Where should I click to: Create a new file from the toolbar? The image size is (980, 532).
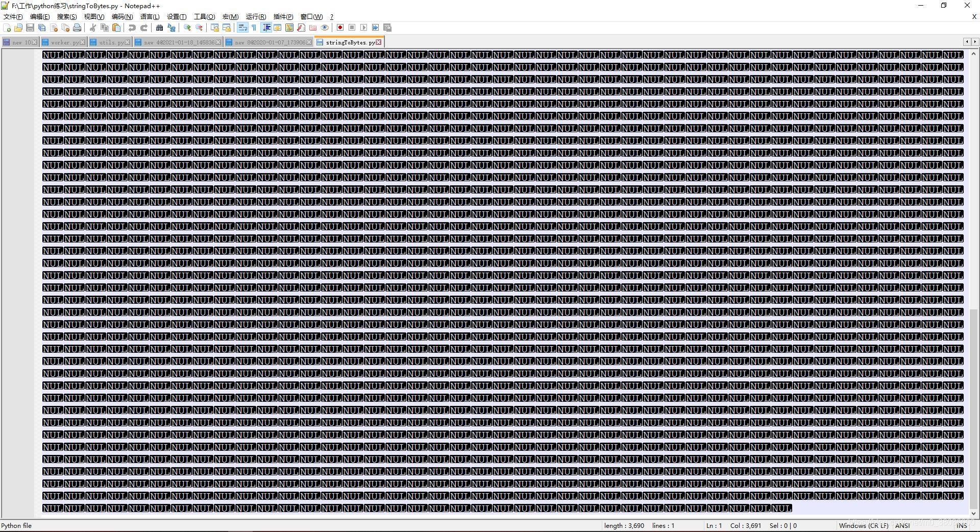click(7, 28)
